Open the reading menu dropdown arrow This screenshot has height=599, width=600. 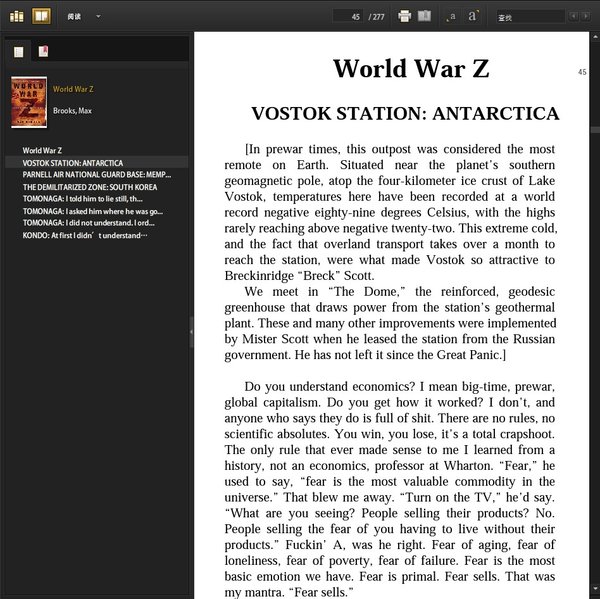[98, 16]
